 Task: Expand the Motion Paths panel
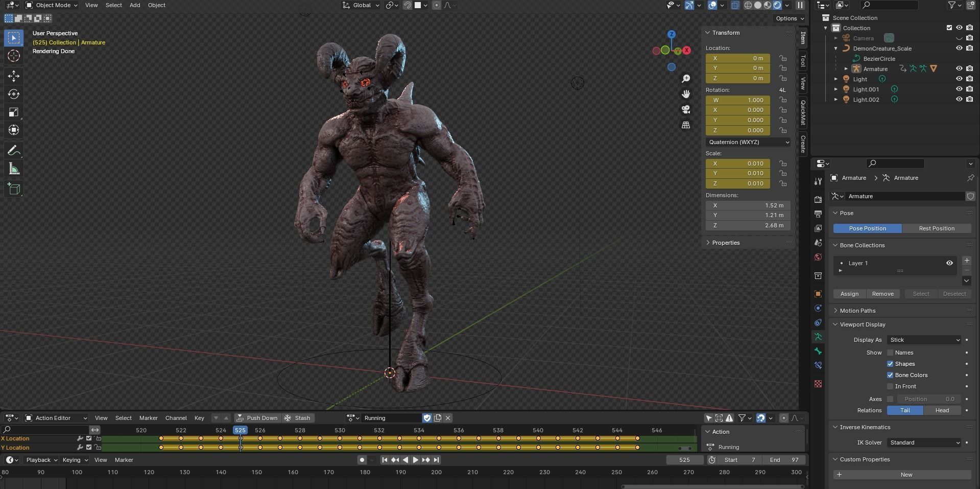(857, 311)
